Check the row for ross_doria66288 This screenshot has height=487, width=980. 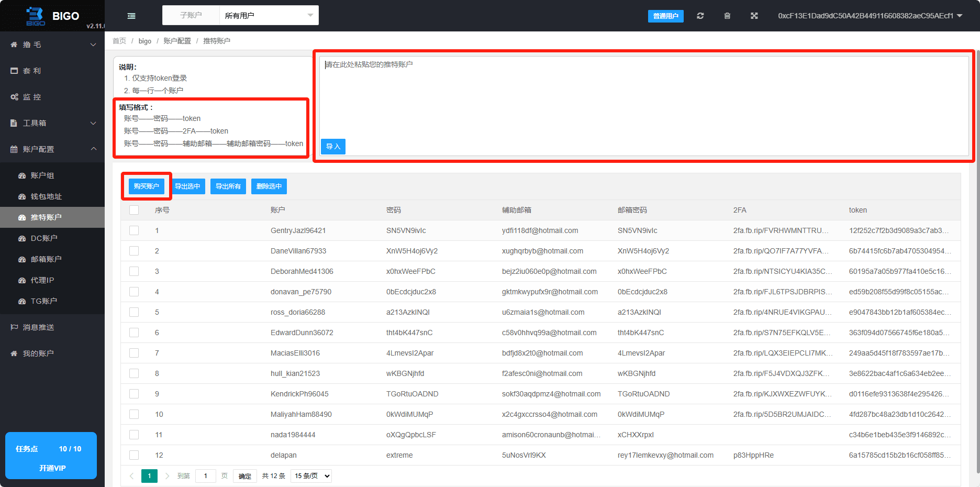pyautogui.click(x=134, y=312)
